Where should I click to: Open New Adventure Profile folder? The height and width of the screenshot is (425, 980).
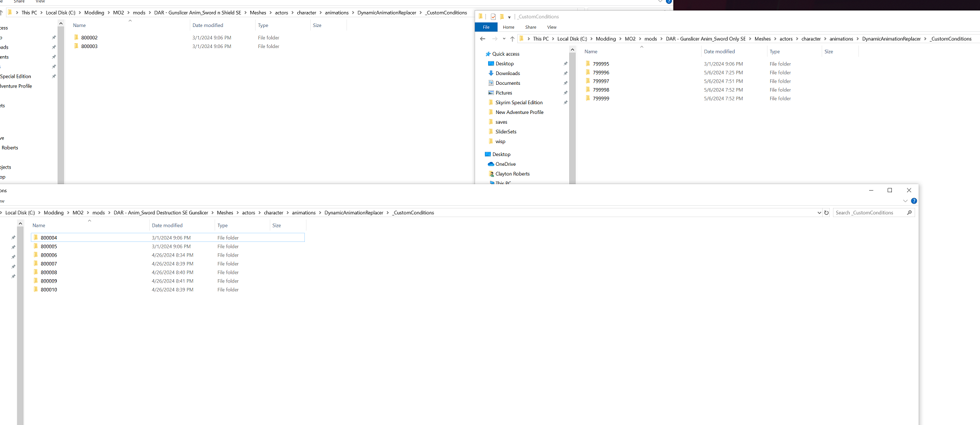point(519,112)
